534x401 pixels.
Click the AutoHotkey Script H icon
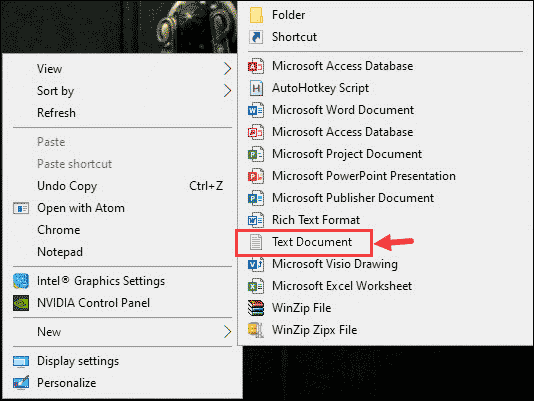(256, 88)
